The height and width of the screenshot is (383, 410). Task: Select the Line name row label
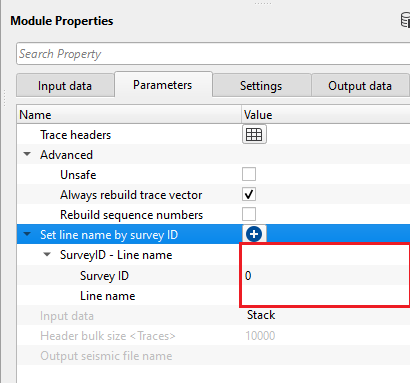[107, 296]
